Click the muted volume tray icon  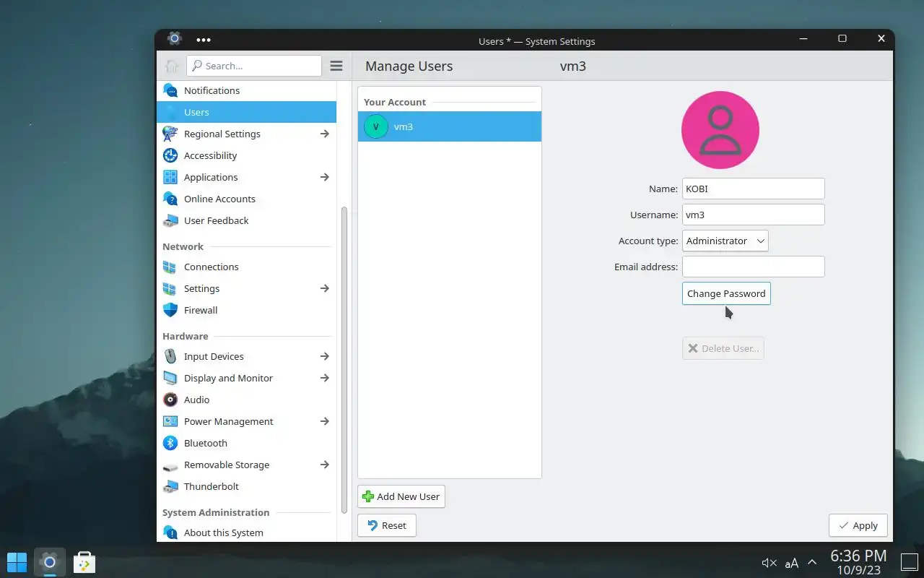pyautogui.click(x=770, y=563)
